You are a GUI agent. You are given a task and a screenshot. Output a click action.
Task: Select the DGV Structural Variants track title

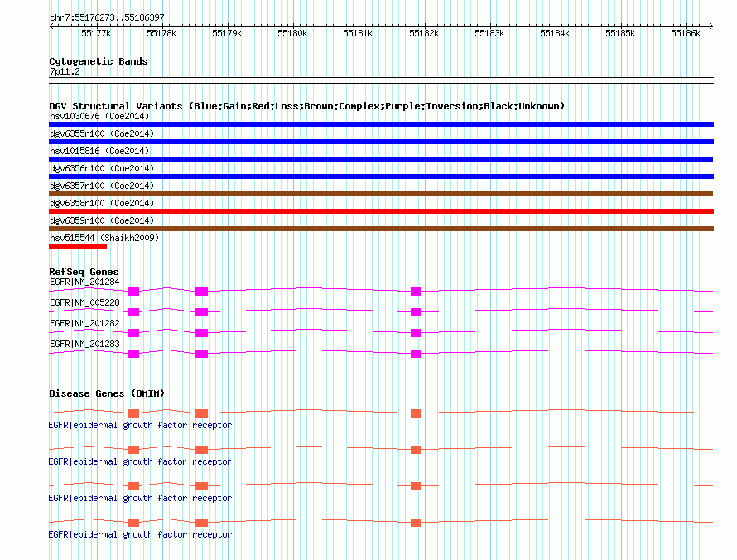click(307, 106)
